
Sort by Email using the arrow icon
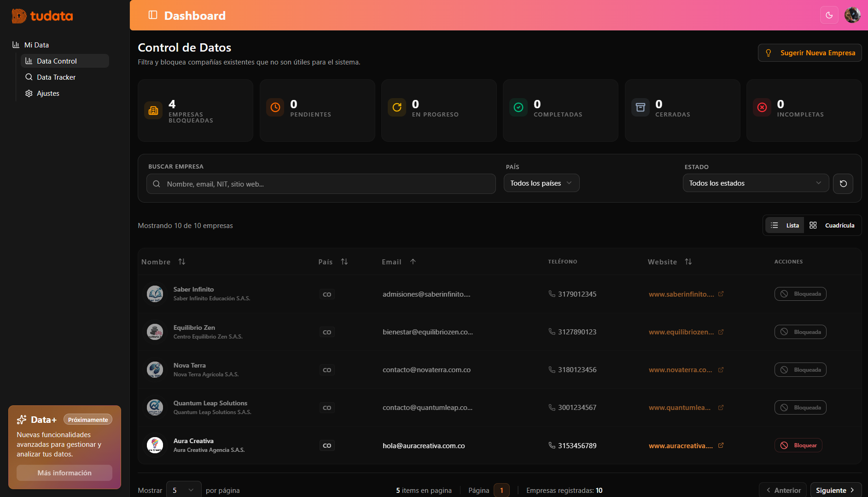coord(413,262)
